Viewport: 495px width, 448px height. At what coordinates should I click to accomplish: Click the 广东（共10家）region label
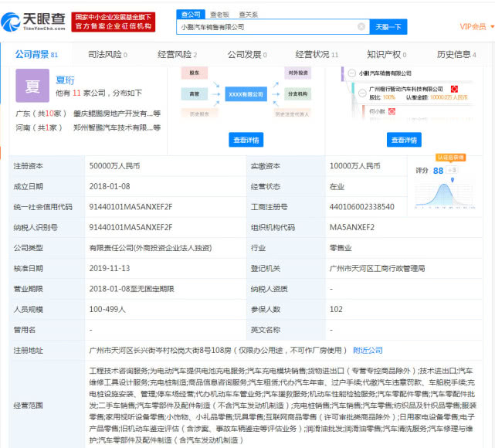point(41,114)
